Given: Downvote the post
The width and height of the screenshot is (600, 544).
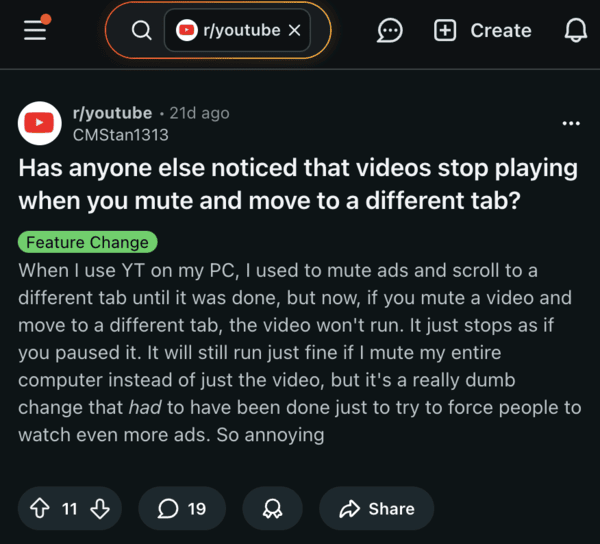Looking at the screenshot, I should (99, 509).
